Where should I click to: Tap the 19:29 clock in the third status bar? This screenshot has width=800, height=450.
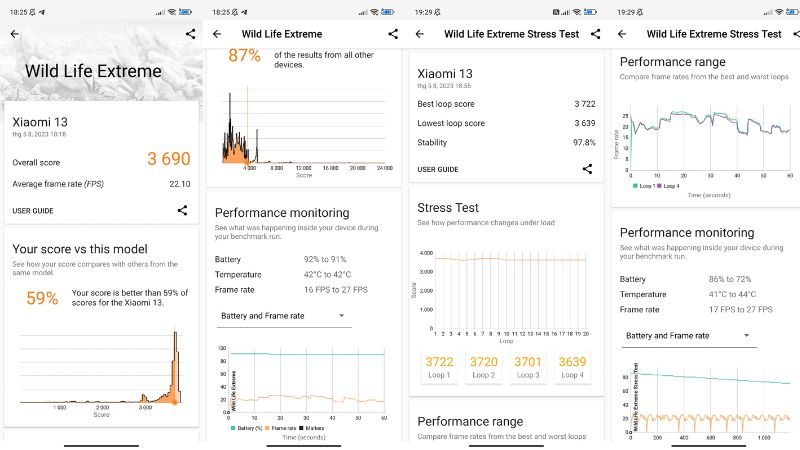coord(423,12)
